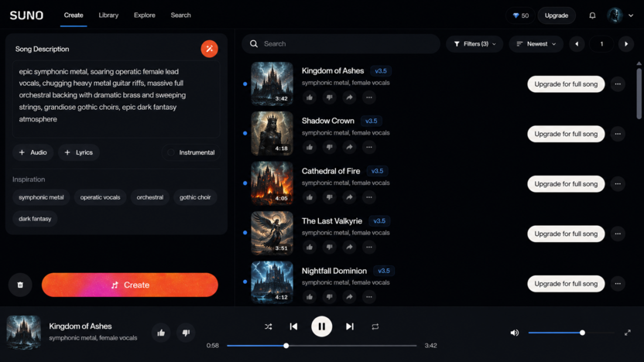Like the Kingdom of Ashes track in list

point(310,97)
